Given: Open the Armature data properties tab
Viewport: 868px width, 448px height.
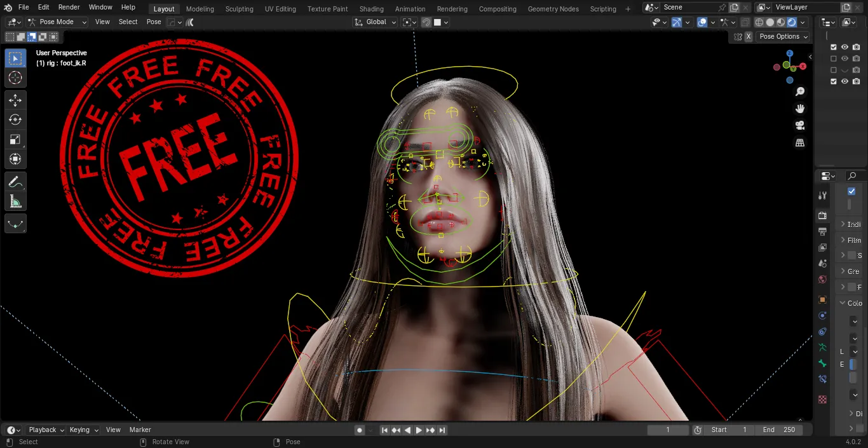Looking at the screenshot, I should pyautogui.click(x=823, y=348).
